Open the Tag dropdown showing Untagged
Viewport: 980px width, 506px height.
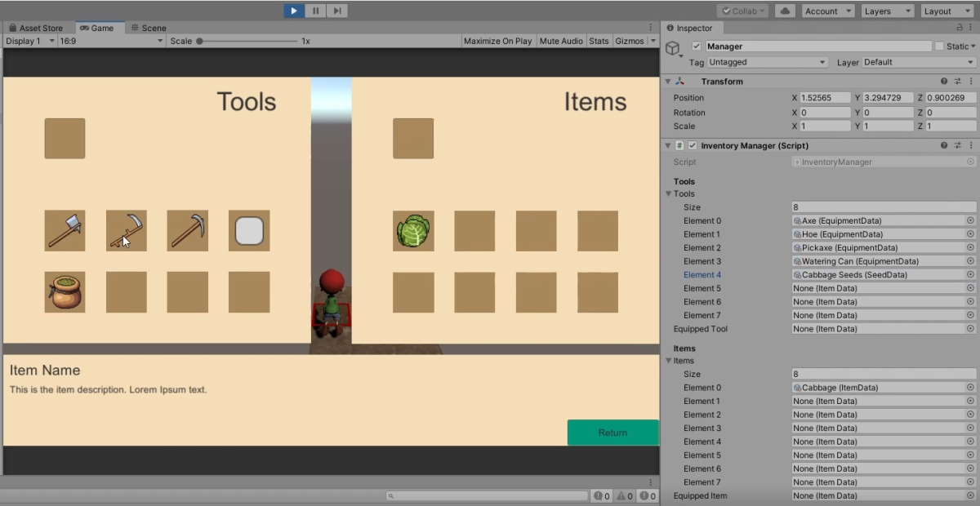(x=766, y=61)
